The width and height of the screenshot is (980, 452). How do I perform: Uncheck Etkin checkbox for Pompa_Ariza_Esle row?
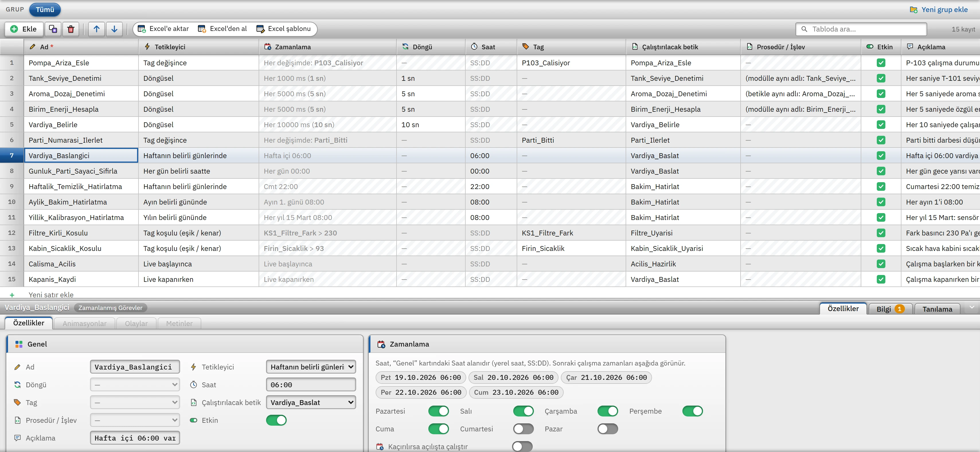(881, 63)
